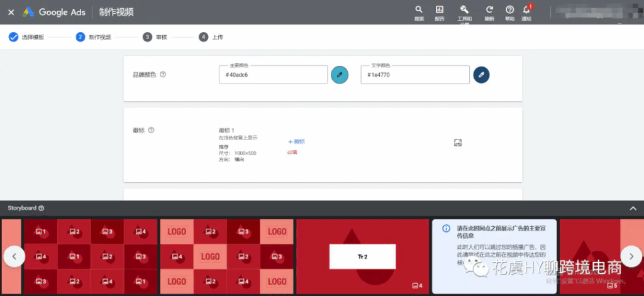644x296 pixels.
Task: Click help icon next to 品牌颜色
Action: coord(163,74)
